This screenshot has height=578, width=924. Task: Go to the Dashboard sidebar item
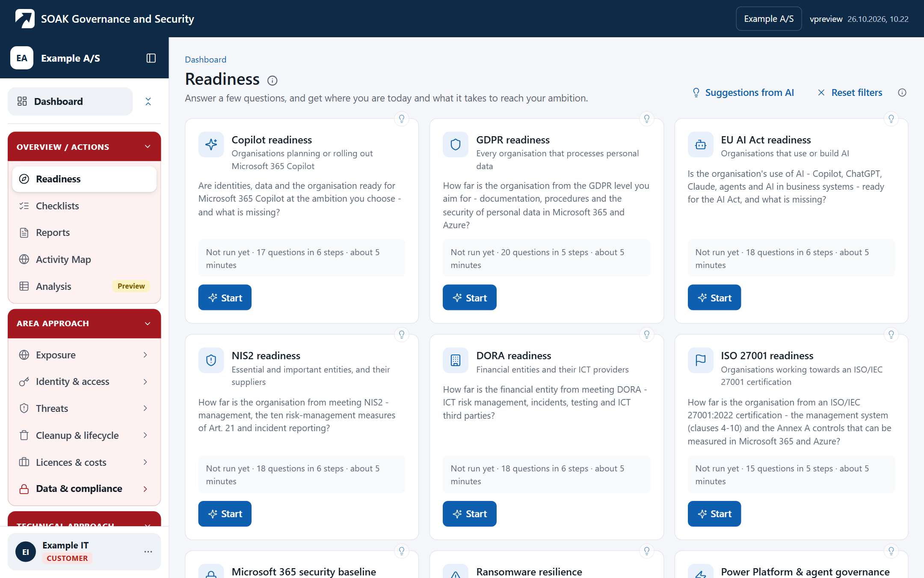70,101
